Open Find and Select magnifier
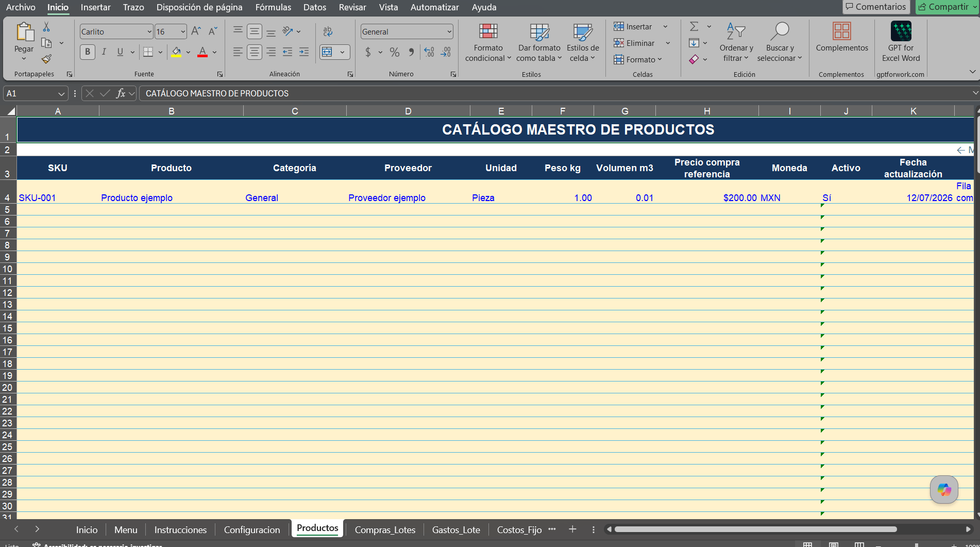The width and height of the screenshot is (980, 547). click(x=780, y=31)
